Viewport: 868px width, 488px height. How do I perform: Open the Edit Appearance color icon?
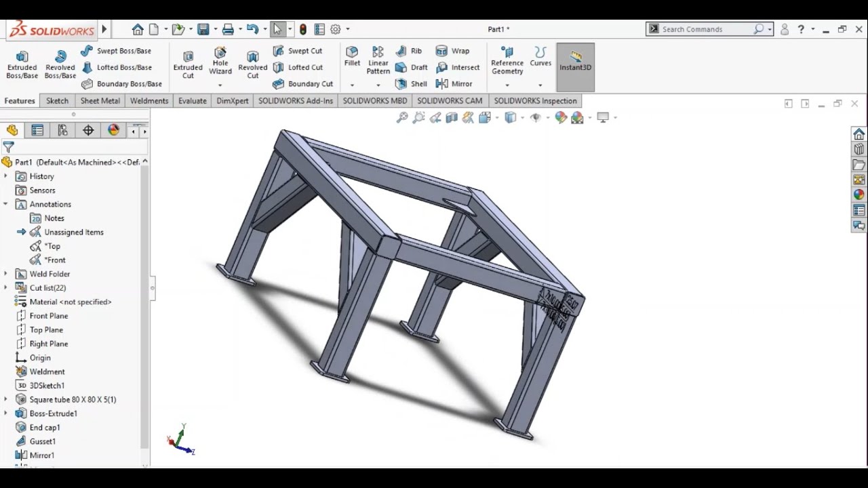[x=561, y=117]
